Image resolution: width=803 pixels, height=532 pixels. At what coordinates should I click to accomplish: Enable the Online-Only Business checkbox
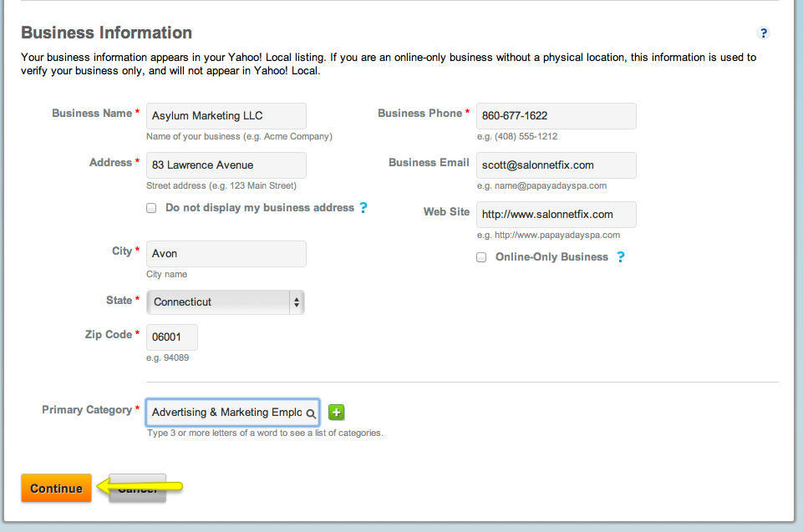tap(481, 257)
